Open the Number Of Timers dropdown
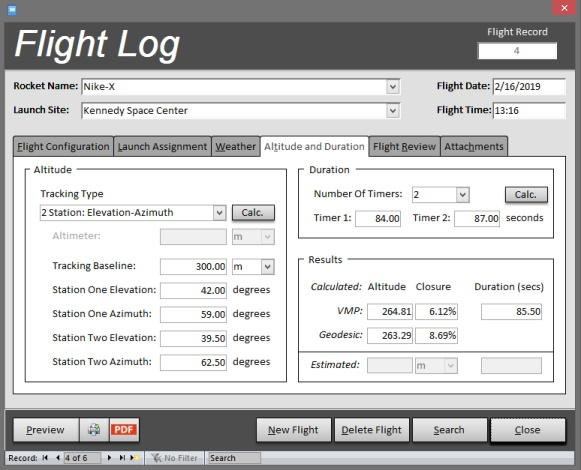This screenshot has height=470, width=581. point(462,195)
